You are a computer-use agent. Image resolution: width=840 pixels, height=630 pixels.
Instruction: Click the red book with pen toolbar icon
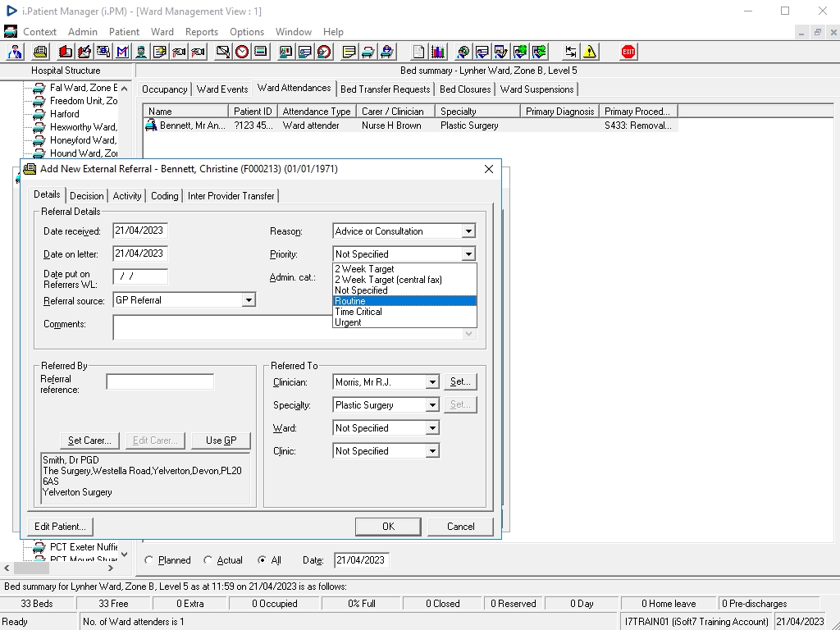pyautogui.click(x=84, y=52)
